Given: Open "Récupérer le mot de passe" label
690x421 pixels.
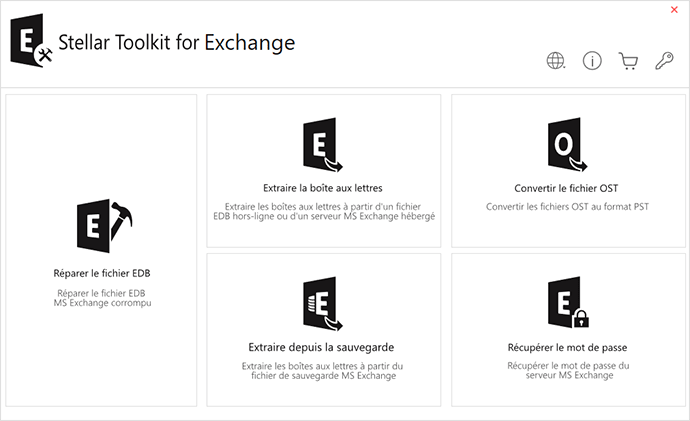Looking at the screenshot, I should (567, 347).
